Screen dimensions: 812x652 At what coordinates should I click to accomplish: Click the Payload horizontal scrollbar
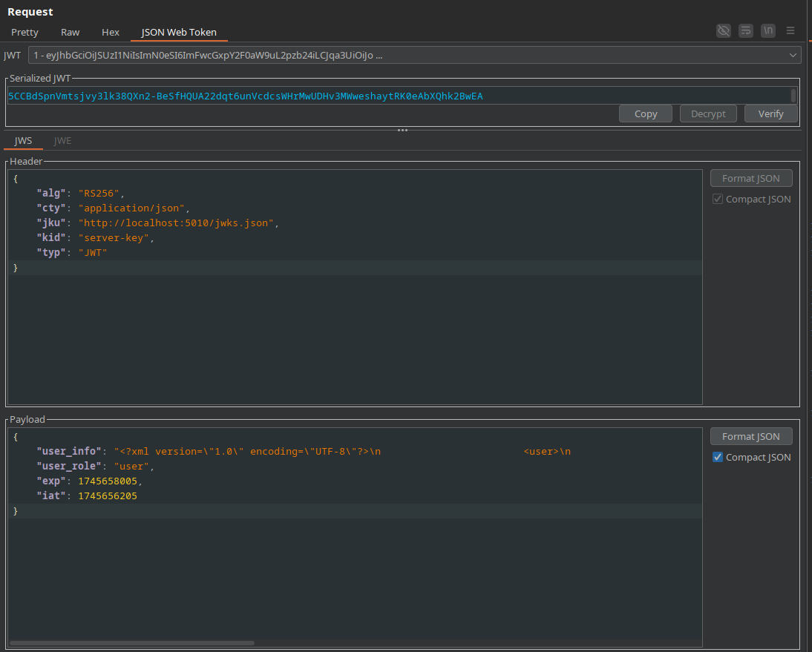point(132,643)
